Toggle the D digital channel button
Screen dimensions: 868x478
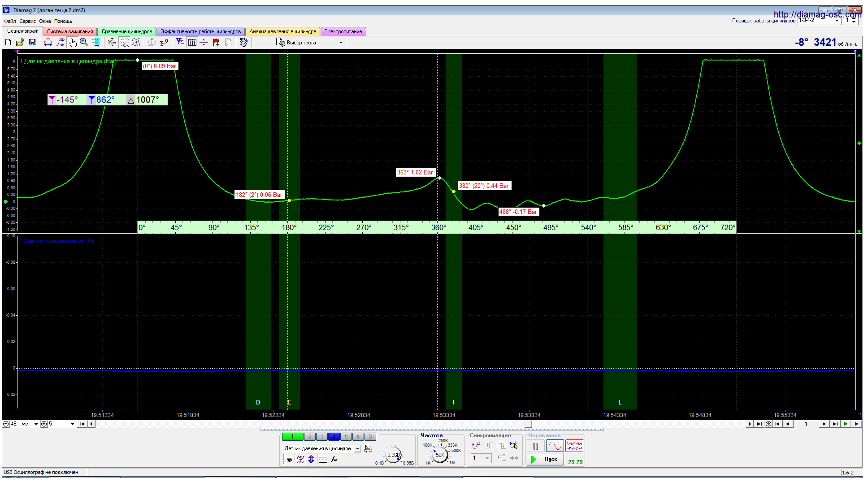370,437
